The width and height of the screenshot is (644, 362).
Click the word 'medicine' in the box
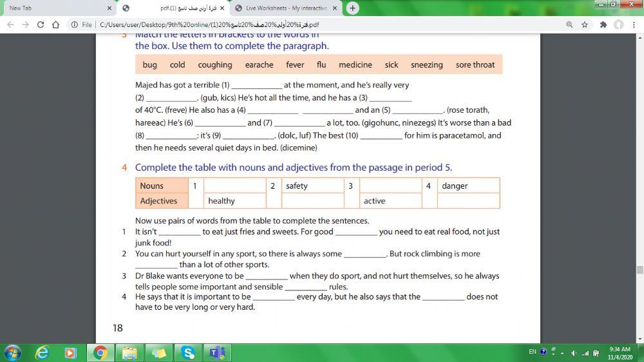click(355, 65)
